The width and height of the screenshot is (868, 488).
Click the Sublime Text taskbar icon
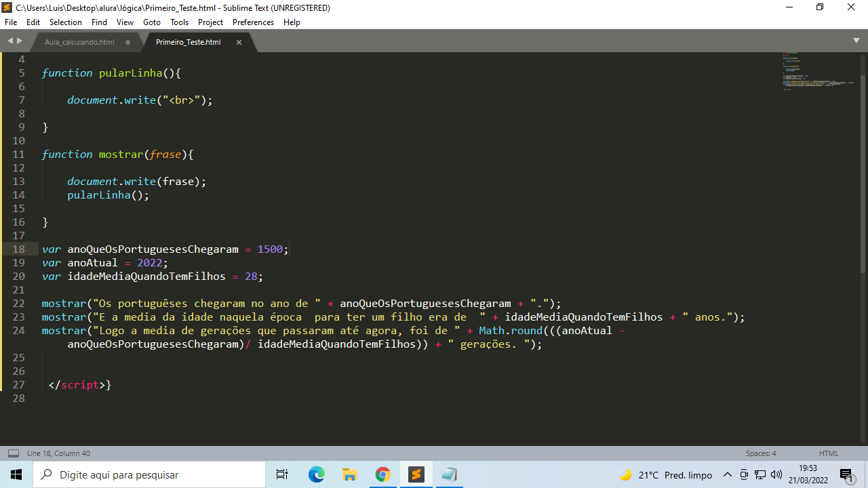point(416,474)
